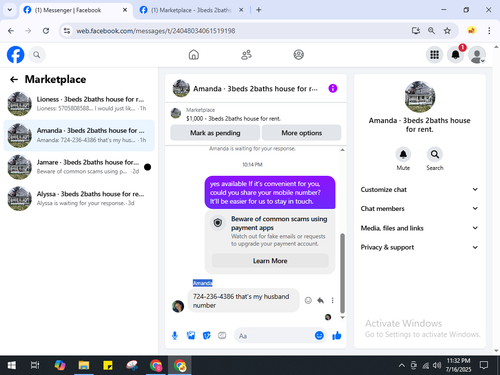Click the browser address bar URL
The image size is (500, 375).
(x=156, y=31)
